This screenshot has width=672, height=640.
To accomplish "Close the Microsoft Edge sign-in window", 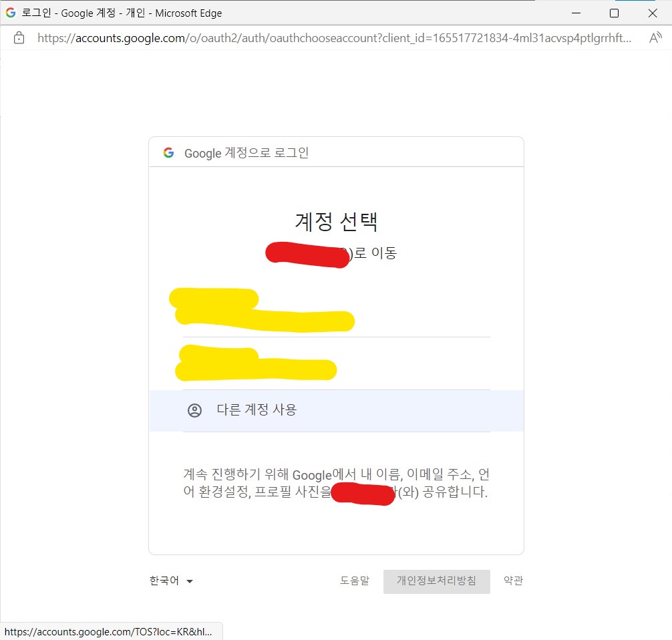I will pyautogui.click(x=653, y=13).
